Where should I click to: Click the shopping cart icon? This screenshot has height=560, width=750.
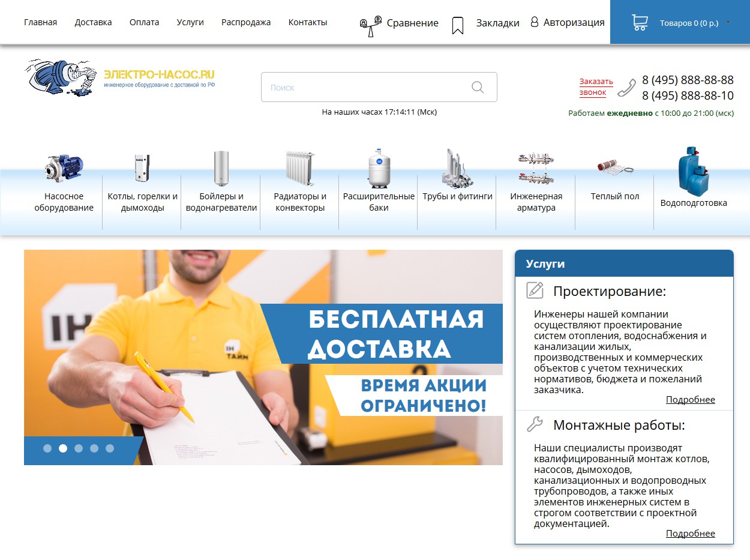pyautogui.click(x=640, y=23)
